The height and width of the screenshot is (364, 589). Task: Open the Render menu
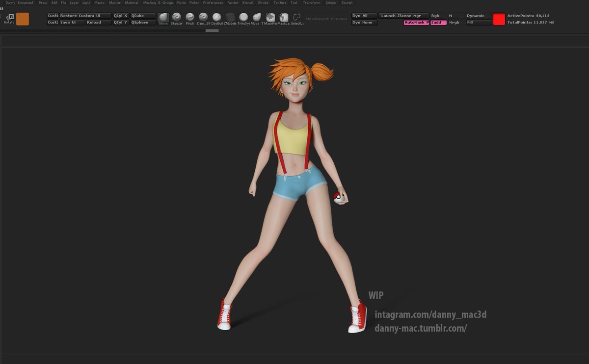233,3
